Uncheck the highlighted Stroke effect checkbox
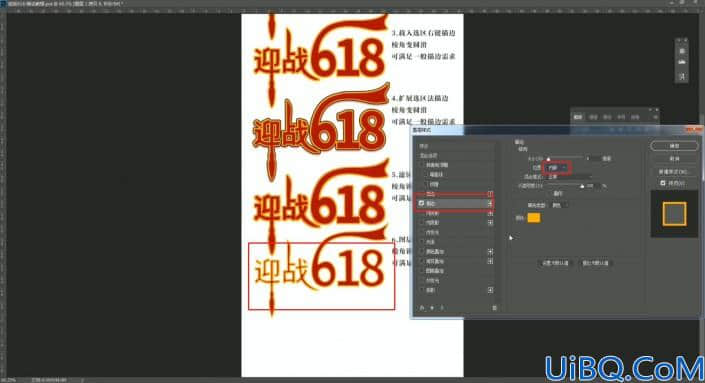Image resolution: width=705 pixels, height=383 pixels. [421, 203]
